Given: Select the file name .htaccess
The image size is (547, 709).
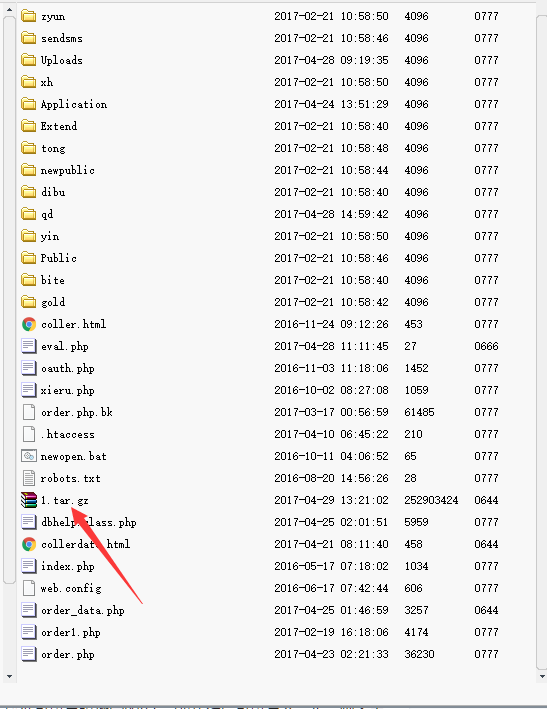Looking at the screenshot, I should click(x=68, y=435).
